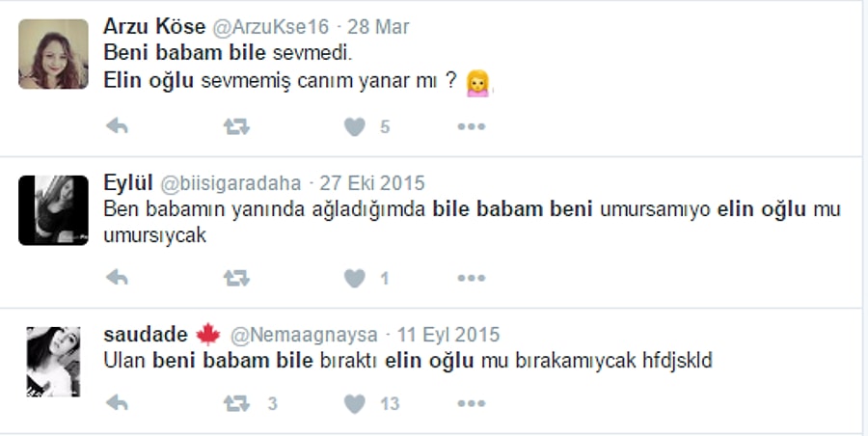Reply to Arzu Köse's tweet
The width and height of the screenshot is (868, 436).
click(117, 127)
